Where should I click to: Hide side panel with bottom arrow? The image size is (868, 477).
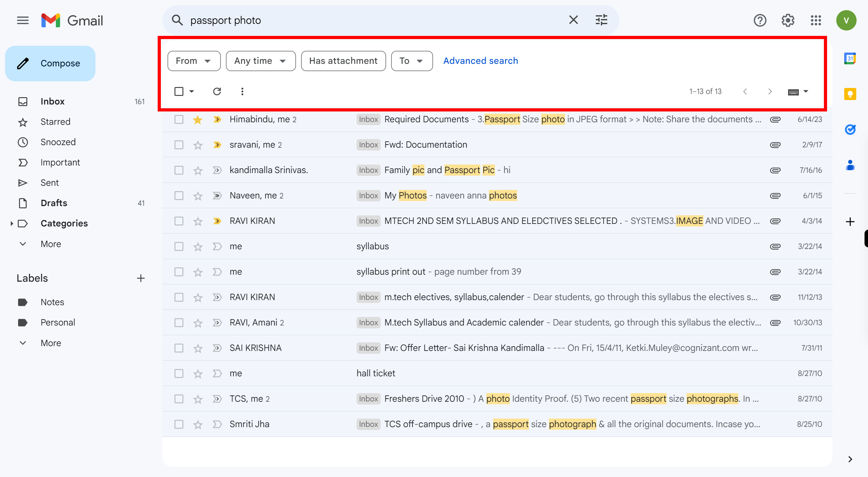point(850,459)
